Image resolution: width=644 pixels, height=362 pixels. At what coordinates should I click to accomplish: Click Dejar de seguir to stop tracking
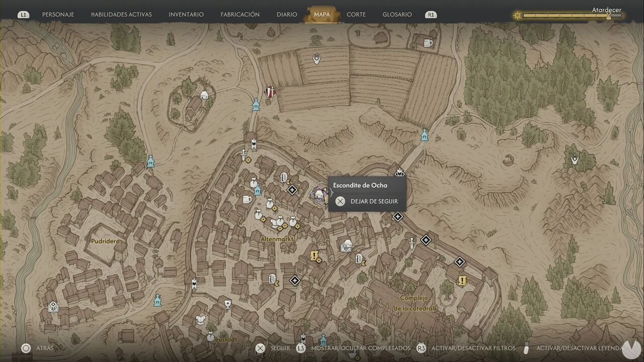[367, 201]
